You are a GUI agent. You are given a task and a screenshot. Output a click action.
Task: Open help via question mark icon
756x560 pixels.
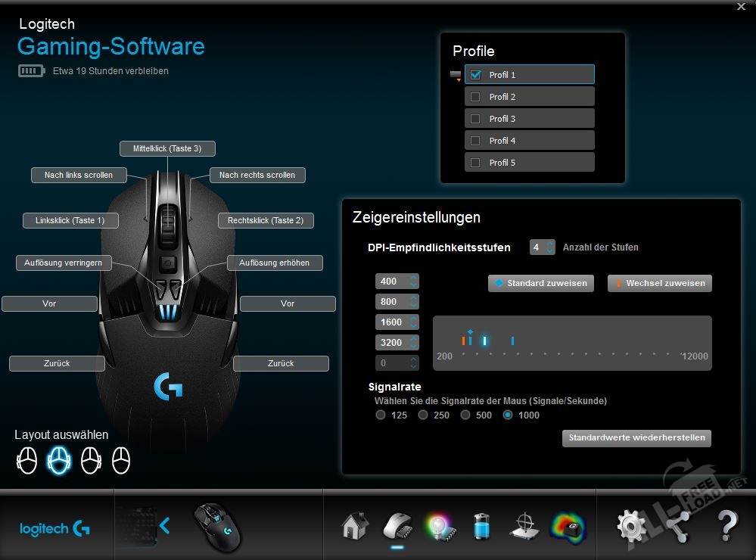tap(726, 525)
